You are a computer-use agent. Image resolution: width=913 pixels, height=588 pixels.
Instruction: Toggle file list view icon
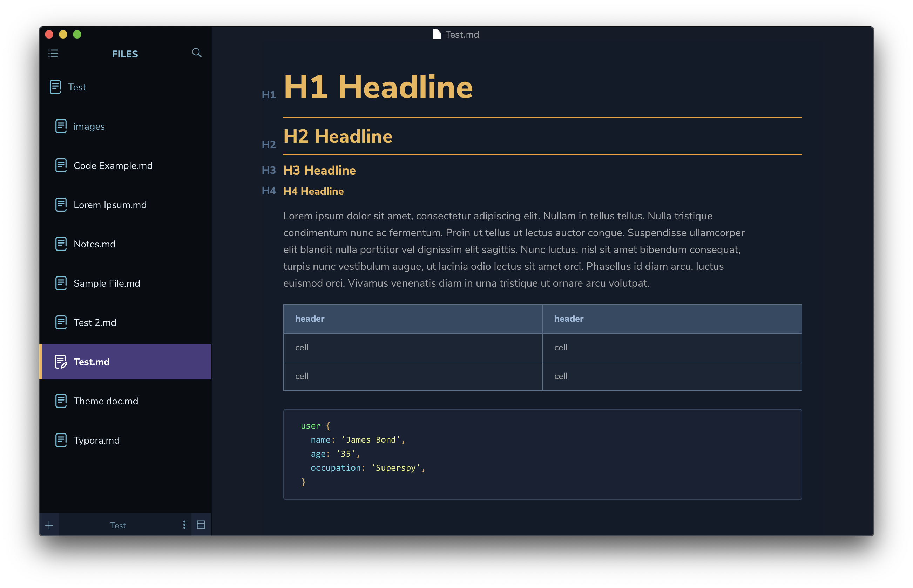tap(201, 525)
